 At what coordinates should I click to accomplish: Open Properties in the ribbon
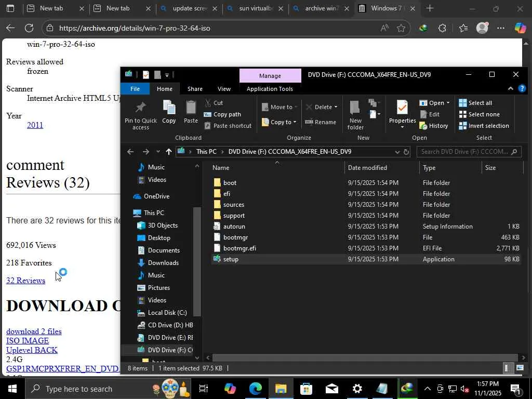402,114
